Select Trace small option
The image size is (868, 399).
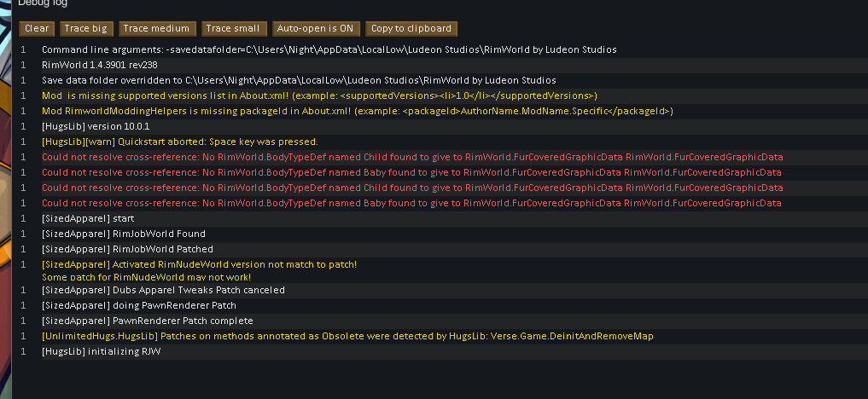(x=234, y=29)
